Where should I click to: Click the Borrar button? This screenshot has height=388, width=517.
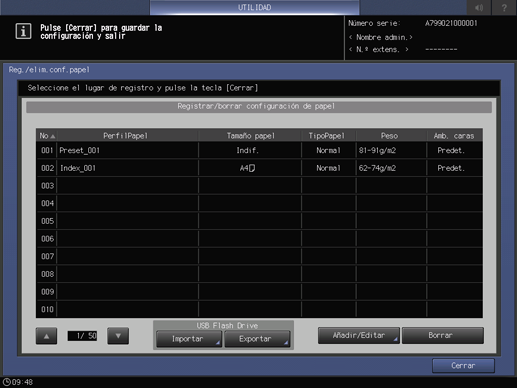click(x=443, y=335)
